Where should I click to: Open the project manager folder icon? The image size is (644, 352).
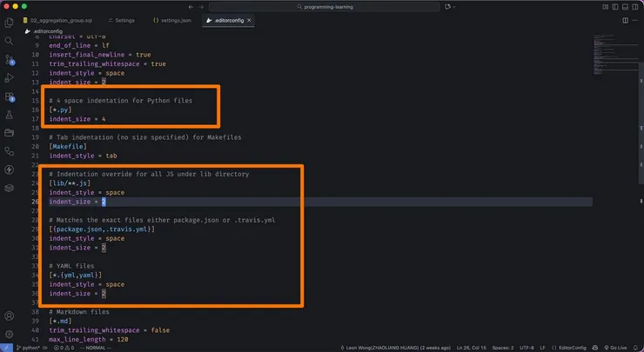(9, 133)
